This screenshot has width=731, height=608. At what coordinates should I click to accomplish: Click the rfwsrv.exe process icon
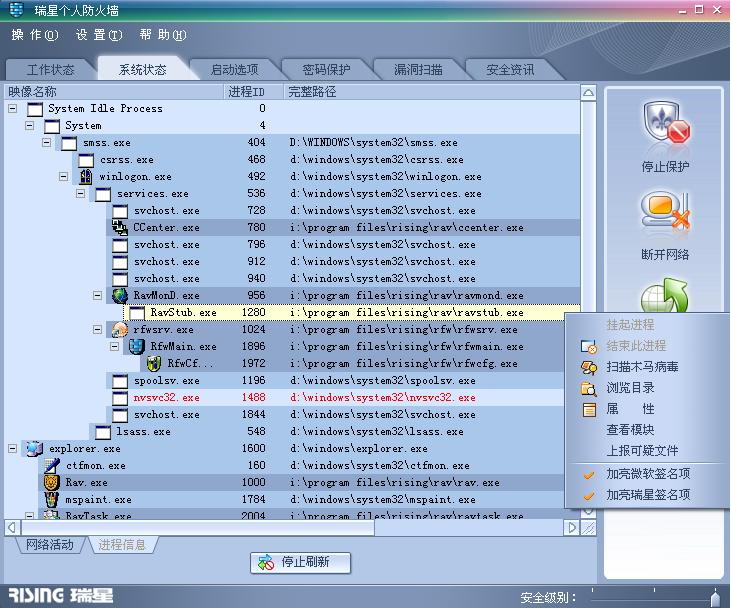coord(120,330)
